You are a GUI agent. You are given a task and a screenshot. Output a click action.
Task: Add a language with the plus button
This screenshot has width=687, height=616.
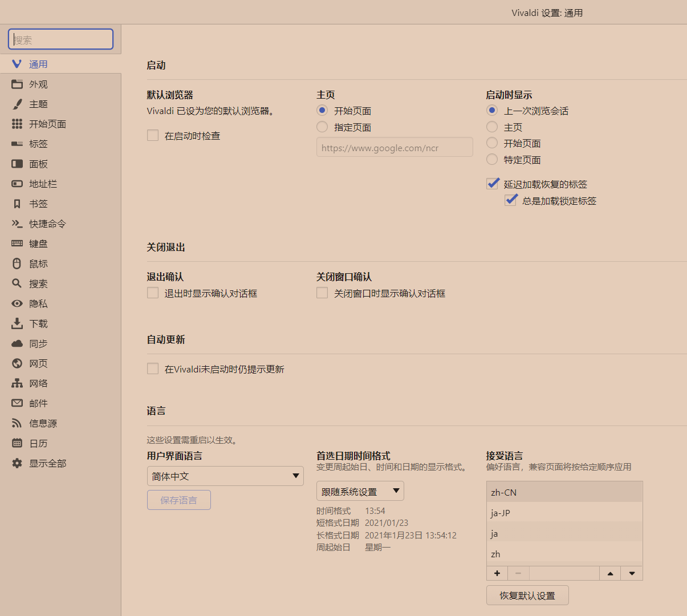point(497,573)
